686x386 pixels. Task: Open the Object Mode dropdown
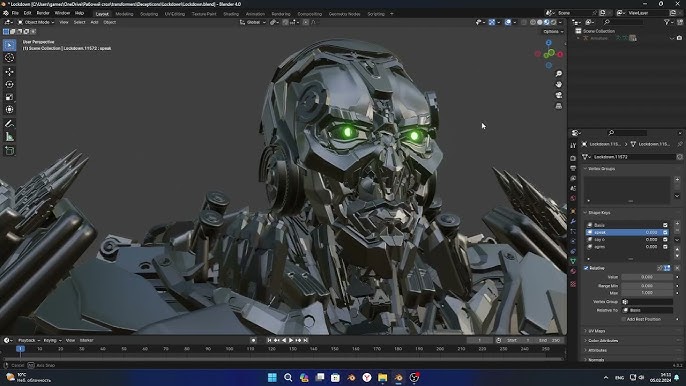36,22
